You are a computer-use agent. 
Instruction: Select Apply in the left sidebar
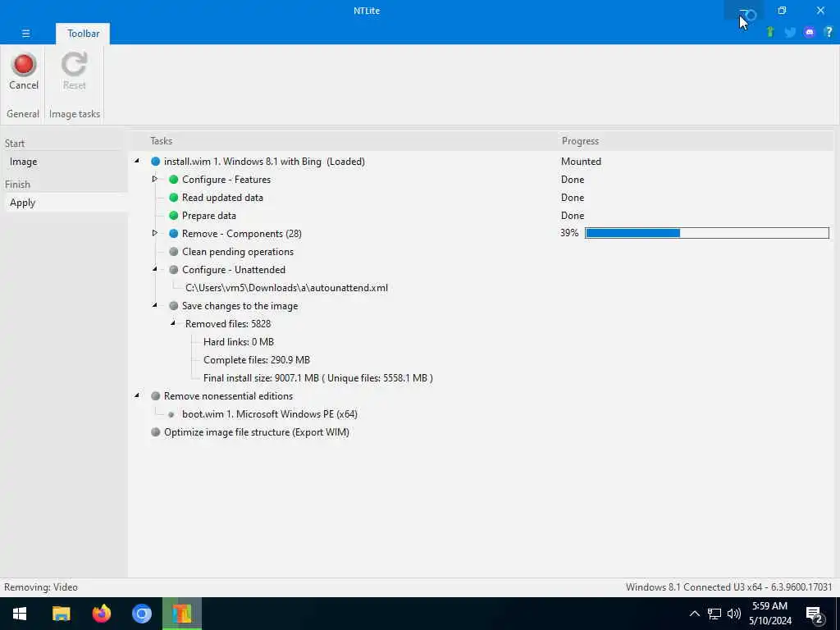point(64,203)
